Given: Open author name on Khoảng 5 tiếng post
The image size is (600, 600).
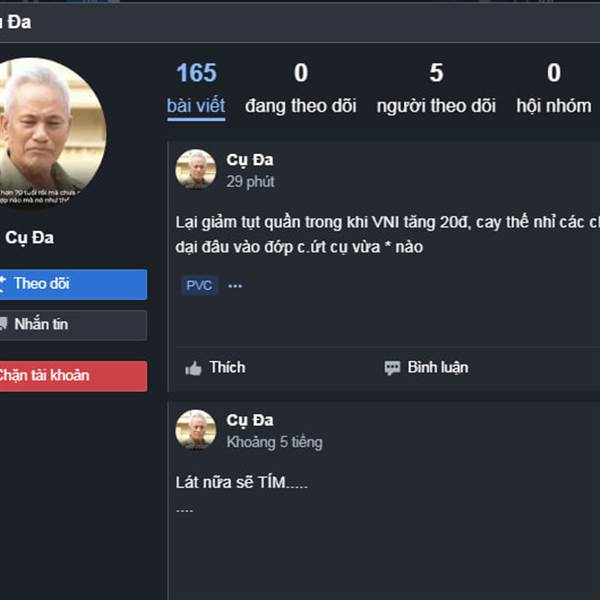Looking at the screenshot, I should click(250, 420).
